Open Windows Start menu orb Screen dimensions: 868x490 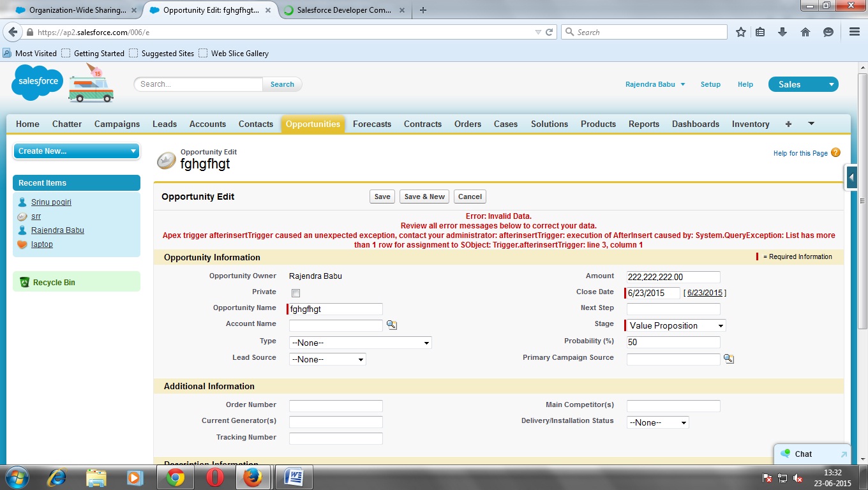[x=17, y=477]
